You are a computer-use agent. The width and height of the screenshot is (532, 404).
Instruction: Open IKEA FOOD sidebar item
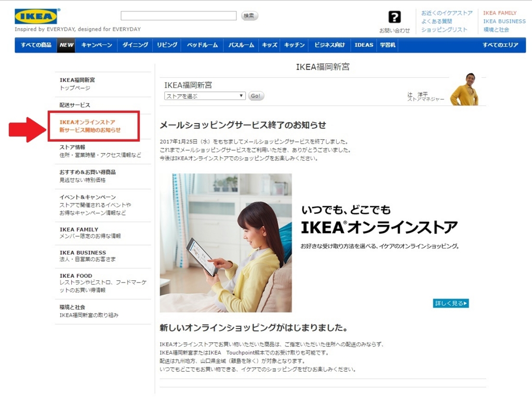coord(103,283)
